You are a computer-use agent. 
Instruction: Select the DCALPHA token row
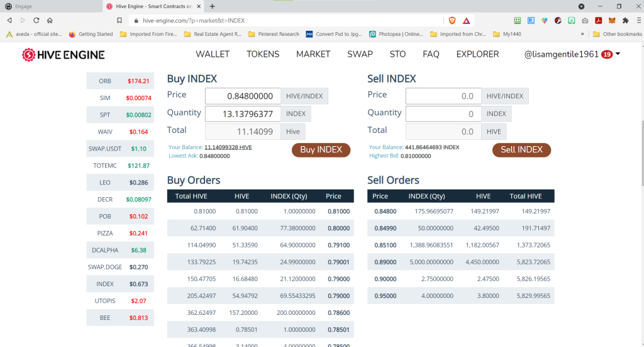point(120,250)
